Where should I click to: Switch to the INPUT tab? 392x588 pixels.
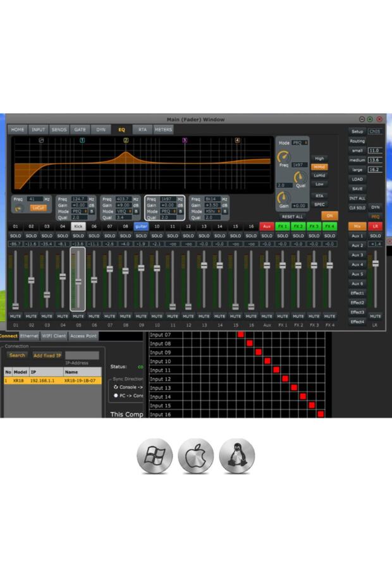tap(39, 130)
